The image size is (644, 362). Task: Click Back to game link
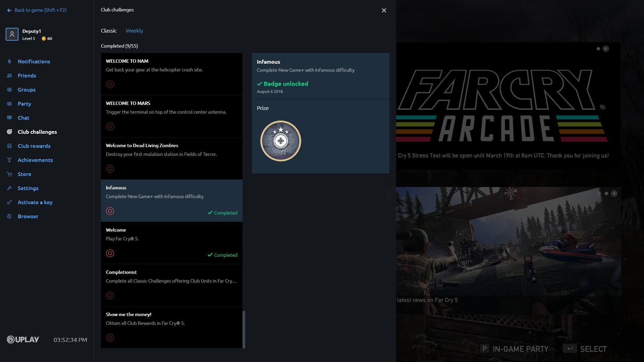click(x=41, y=10)
